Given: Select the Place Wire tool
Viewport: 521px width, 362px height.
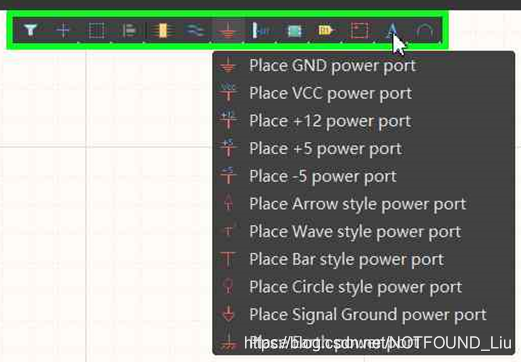Looking at the screenshot, I should [x=195, y=30].
